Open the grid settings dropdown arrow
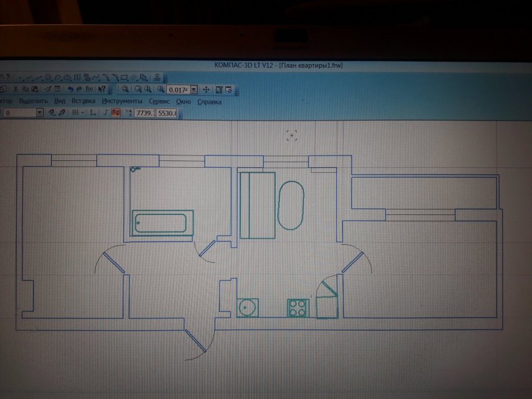Image resolution: width=532 pixels, height=399 pixels. click(x=83, y=112)
